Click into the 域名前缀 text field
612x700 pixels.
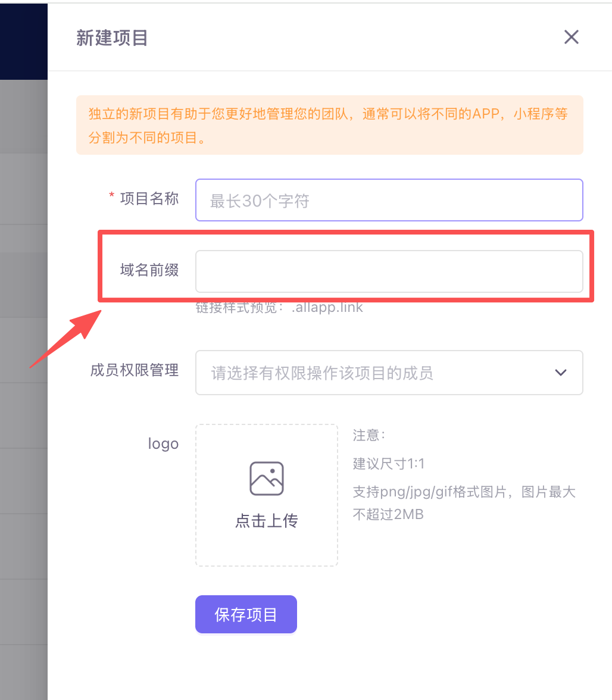click(388, 271)
